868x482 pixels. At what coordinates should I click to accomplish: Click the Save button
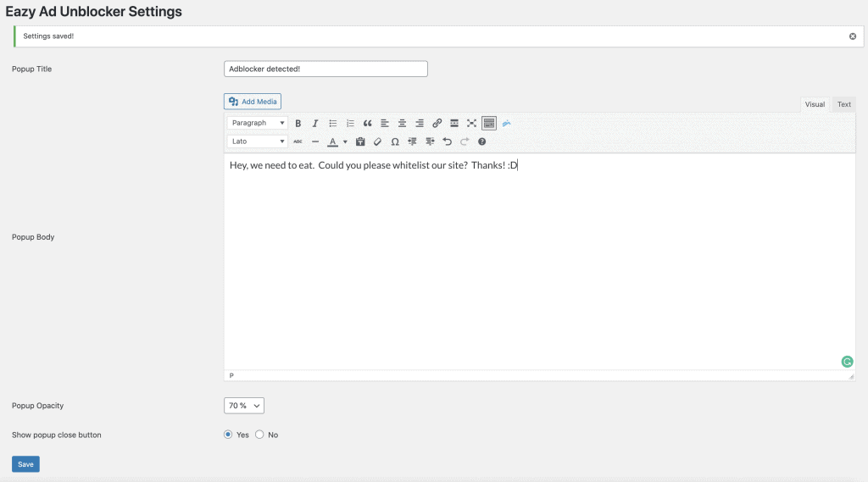click(x=25, y=464)
